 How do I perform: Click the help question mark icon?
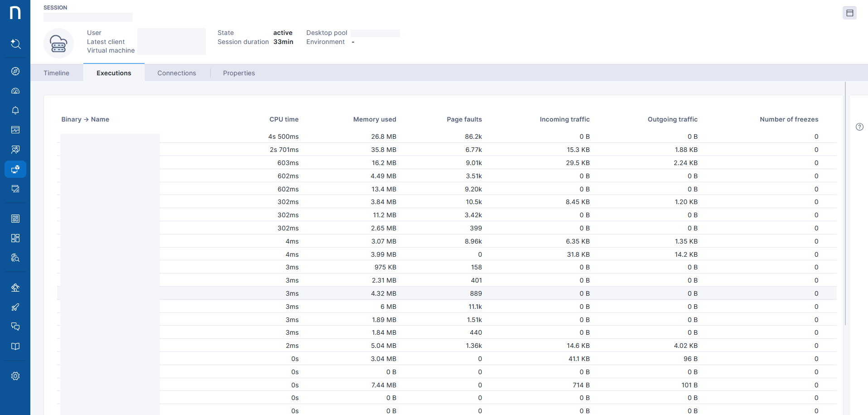pyautogui.click(x=859, y=127)
